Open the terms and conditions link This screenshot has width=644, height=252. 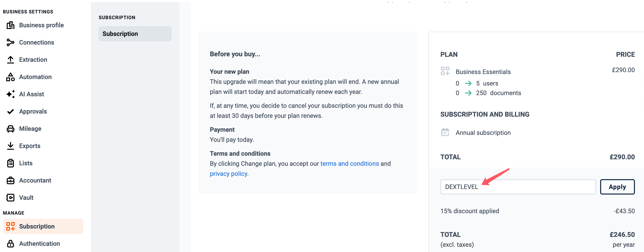pyautogui.click(x=350, y=164)
